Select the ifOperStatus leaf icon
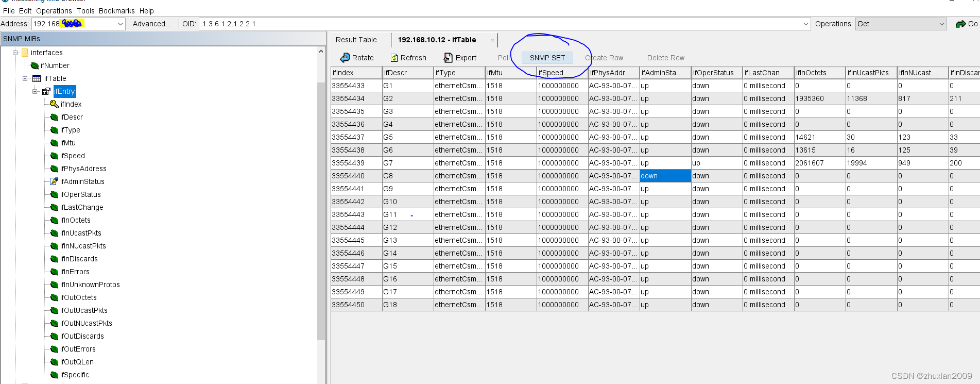Screen dimensions: 980x384 (x=54, y=194)
